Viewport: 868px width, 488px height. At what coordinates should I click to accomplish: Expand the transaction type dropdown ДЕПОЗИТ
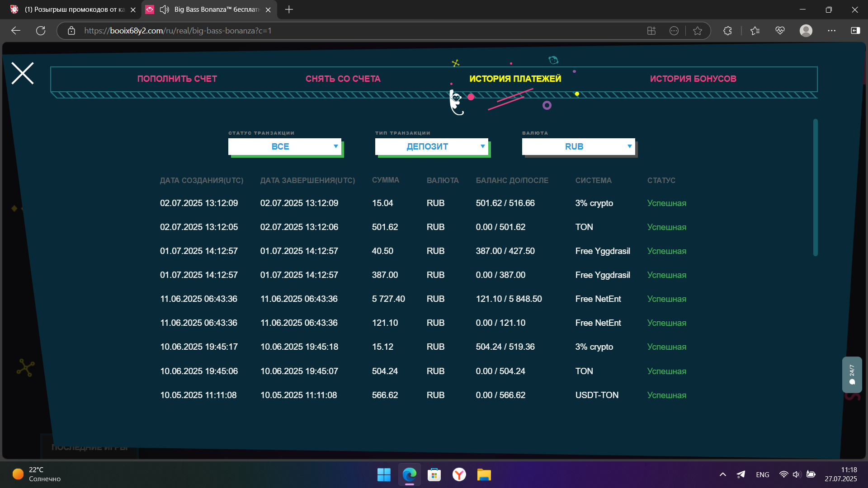point(432,146)
